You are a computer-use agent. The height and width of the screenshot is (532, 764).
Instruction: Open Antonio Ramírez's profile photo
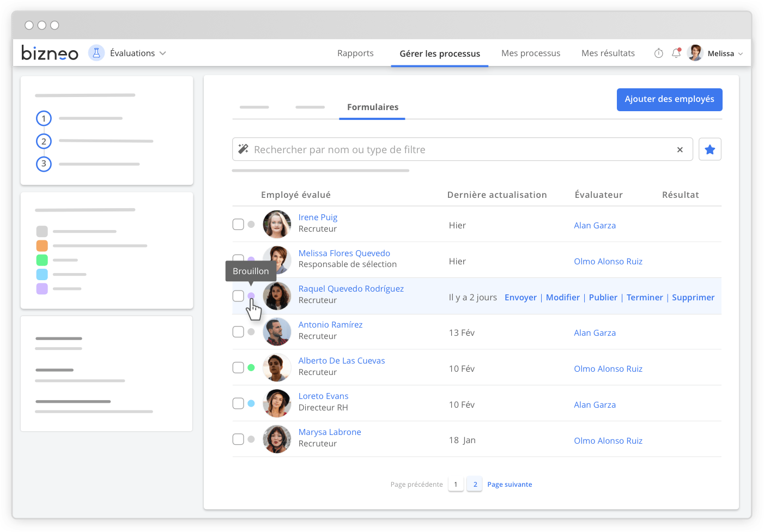click(277, 331)
